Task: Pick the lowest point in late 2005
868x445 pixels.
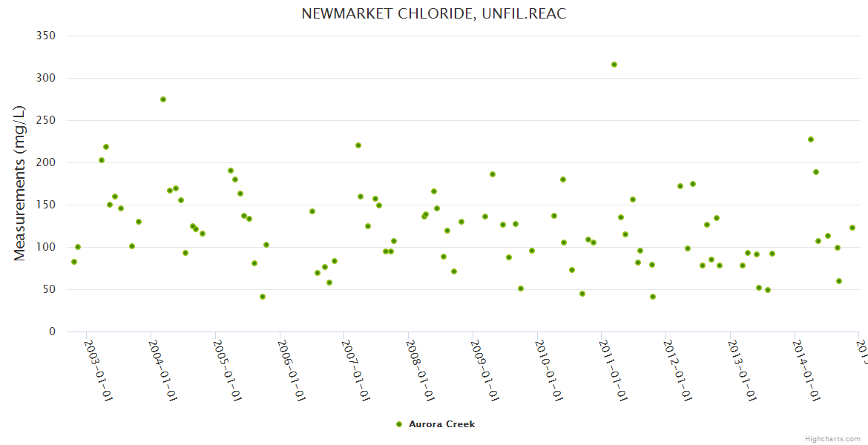Action: (263, 297)
